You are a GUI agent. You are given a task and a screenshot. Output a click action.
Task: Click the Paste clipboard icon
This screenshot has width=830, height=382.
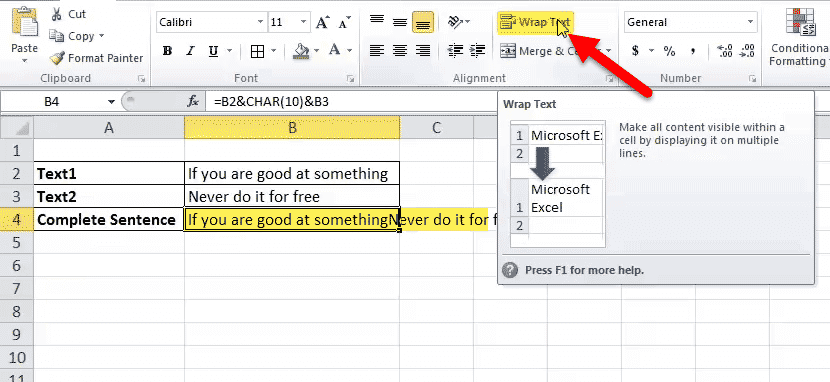point(24,23)
